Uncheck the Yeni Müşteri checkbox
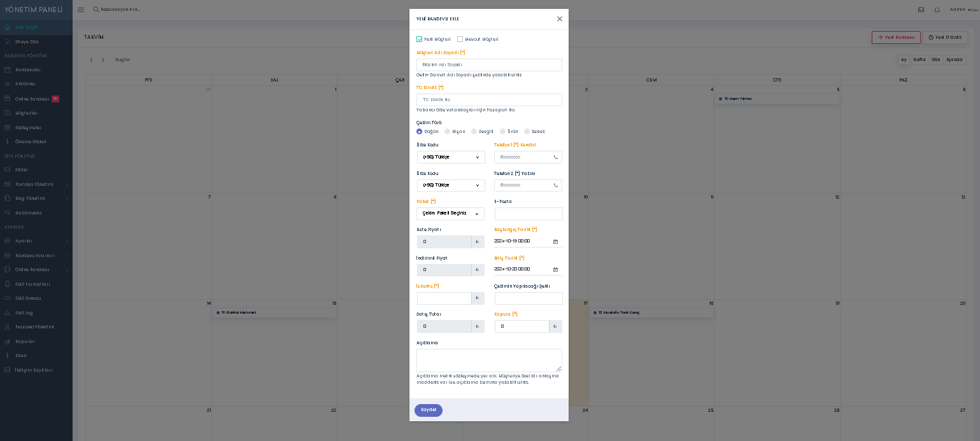 pos(420,39)
